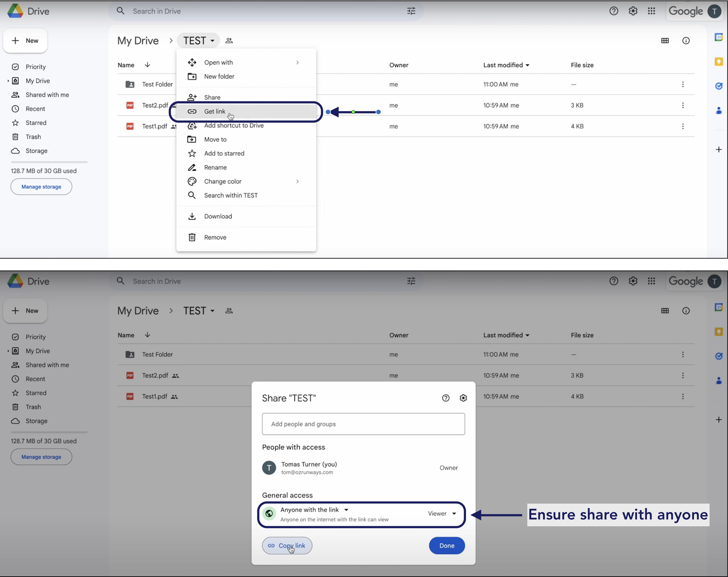Open Test1.pdf more actions in Share-dialog window

coord(683,396)
